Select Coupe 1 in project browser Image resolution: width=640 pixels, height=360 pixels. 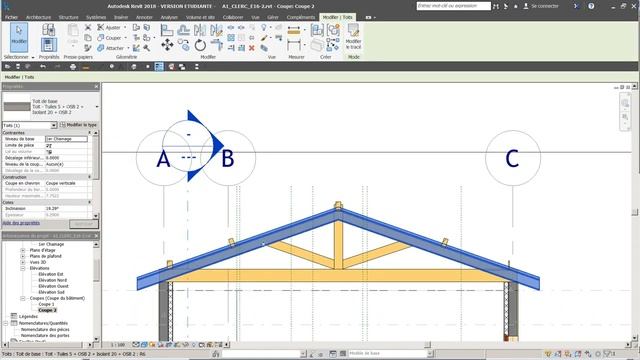pyautogui.click(x=46, y=304)
